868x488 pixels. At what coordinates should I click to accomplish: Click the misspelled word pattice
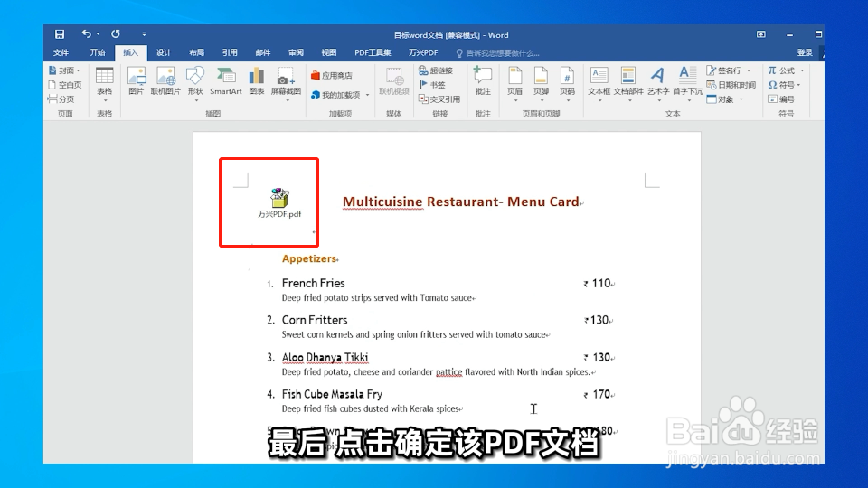click(449, 371)
